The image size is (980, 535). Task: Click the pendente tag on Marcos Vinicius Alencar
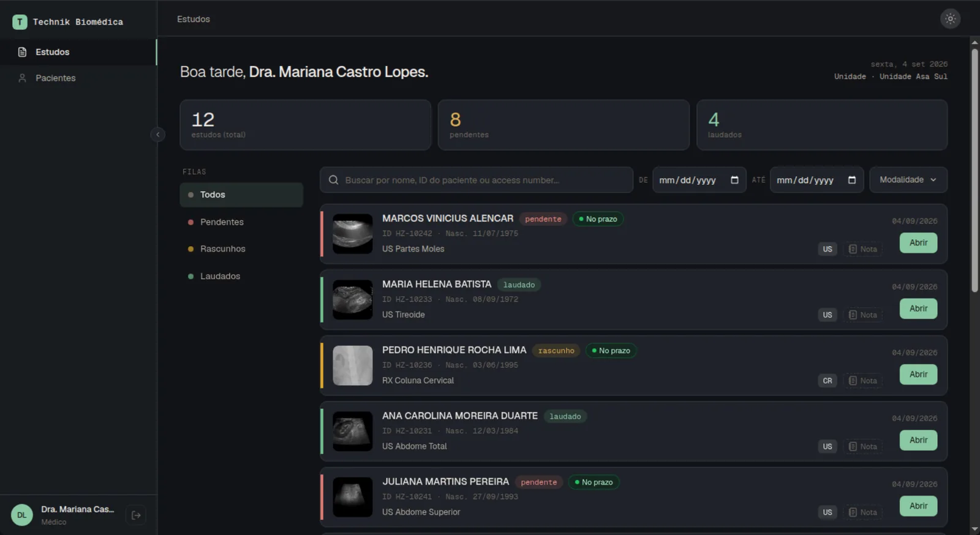543,219
